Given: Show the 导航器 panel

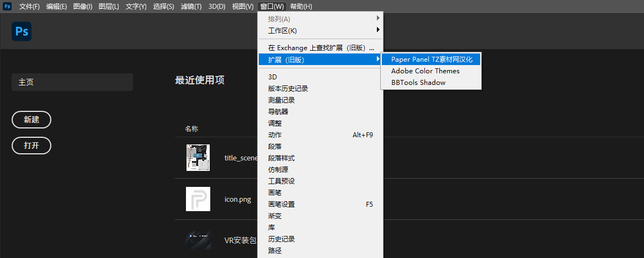Looking at the screenshot, I should click(x=321, y=111).
